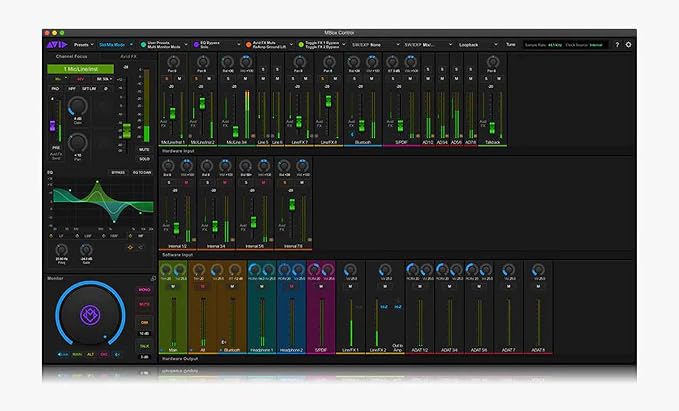Click the Vol knob on ADAT 8 output
The width and height of the screenshot is (679, 411).
coord(538,271)
